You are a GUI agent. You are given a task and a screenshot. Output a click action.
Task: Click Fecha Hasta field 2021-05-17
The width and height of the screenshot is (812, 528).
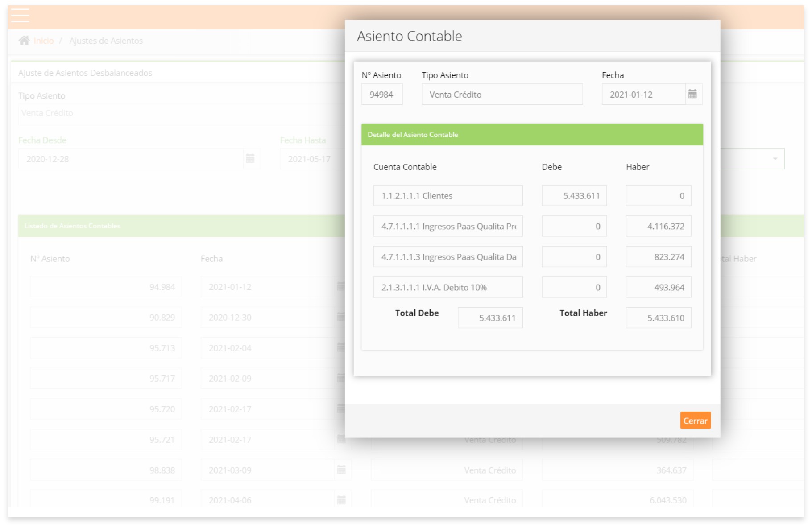coord(312,158)
